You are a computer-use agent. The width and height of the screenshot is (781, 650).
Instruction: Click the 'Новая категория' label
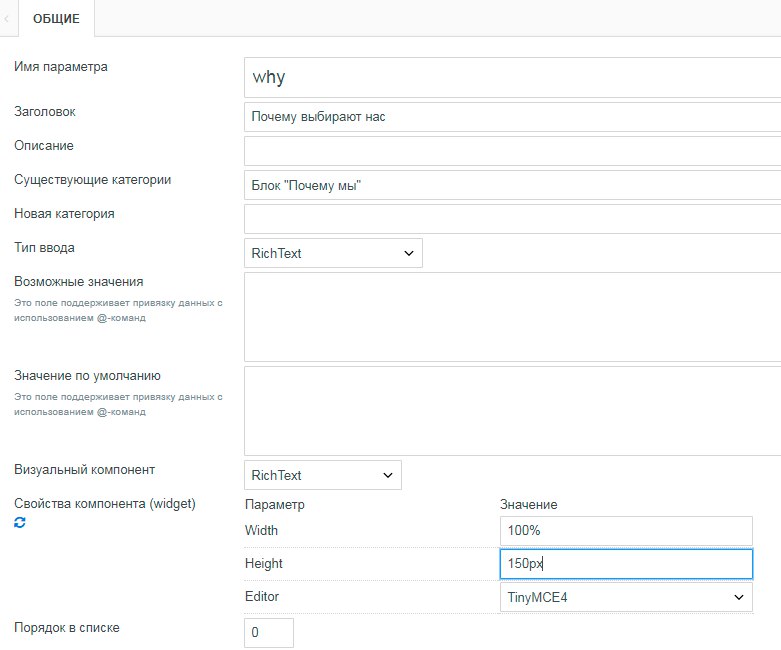(64, 214)
